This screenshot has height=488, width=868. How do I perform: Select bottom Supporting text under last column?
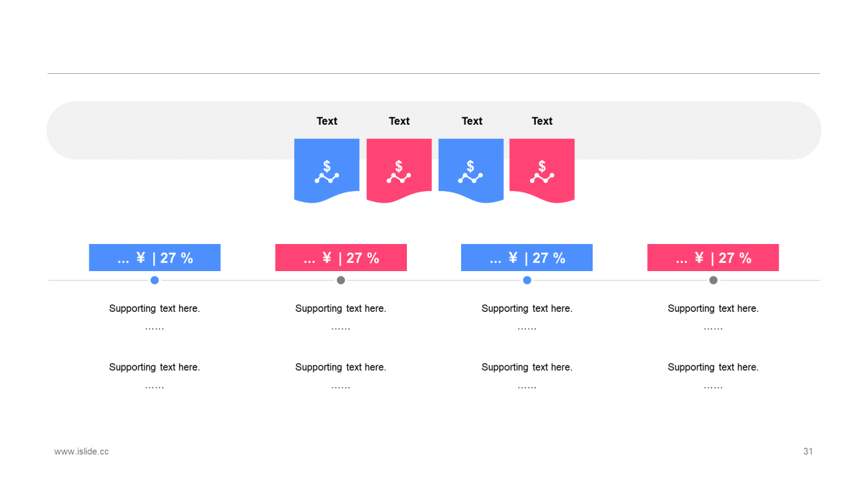click(x=713, y=367)
